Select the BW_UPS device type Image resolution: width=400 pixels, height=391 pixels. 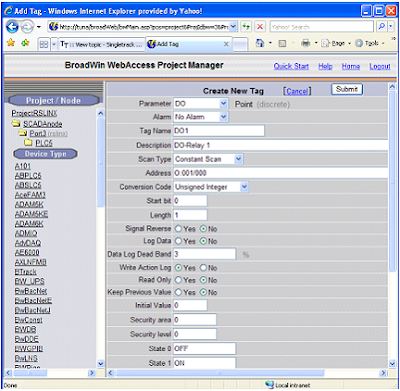[29, 281]
